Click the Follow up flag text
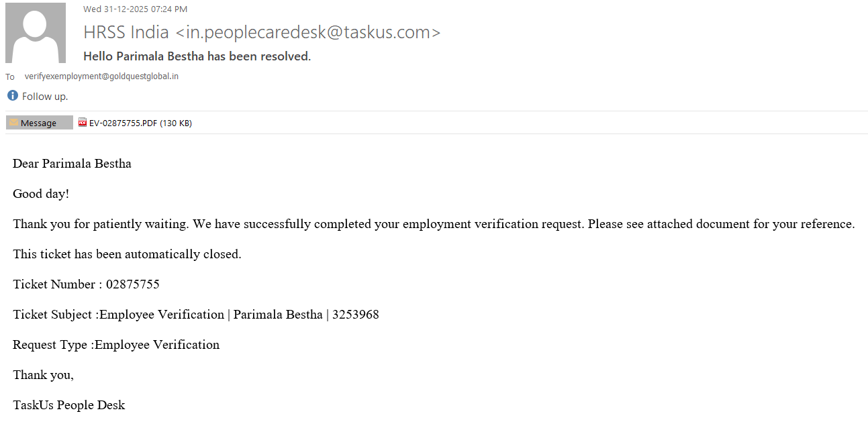Viewport: 868px width, 428px height. click(x=45, y=97)
